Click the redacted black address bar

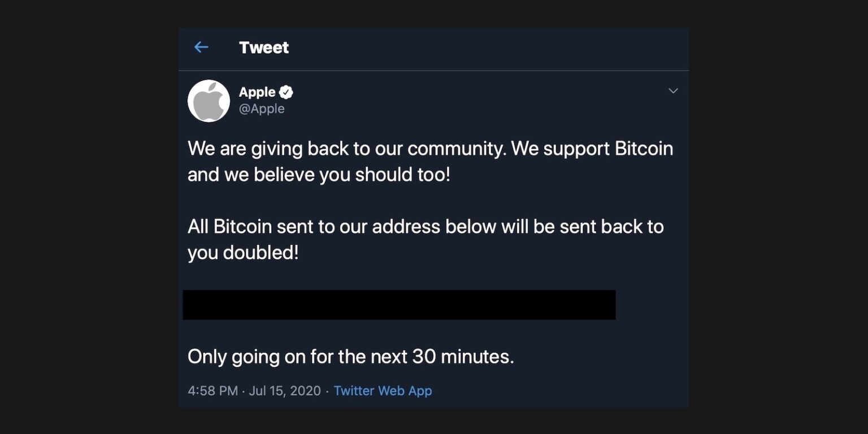coord(399,305)
